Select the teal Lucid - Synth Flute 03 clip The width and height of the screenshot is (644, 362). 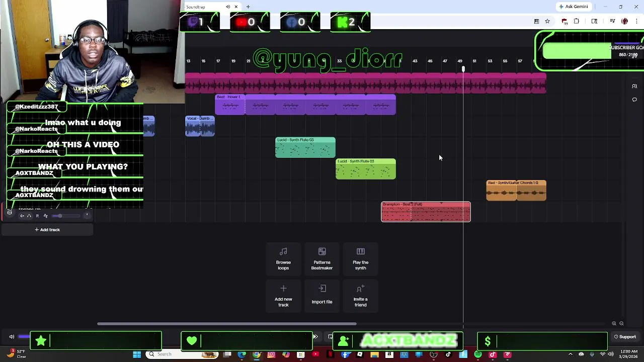coord(305,147)
